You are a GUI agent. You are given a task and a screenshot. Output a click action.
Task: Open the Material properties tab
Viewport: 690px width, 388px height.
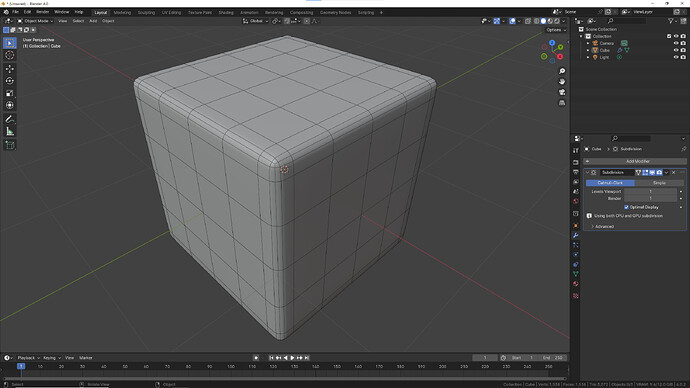tap(576, 284)
